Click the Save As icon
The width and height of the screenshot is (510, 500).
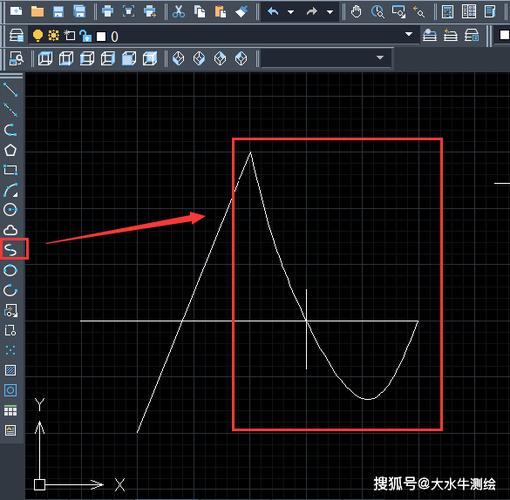click(79, 11)
